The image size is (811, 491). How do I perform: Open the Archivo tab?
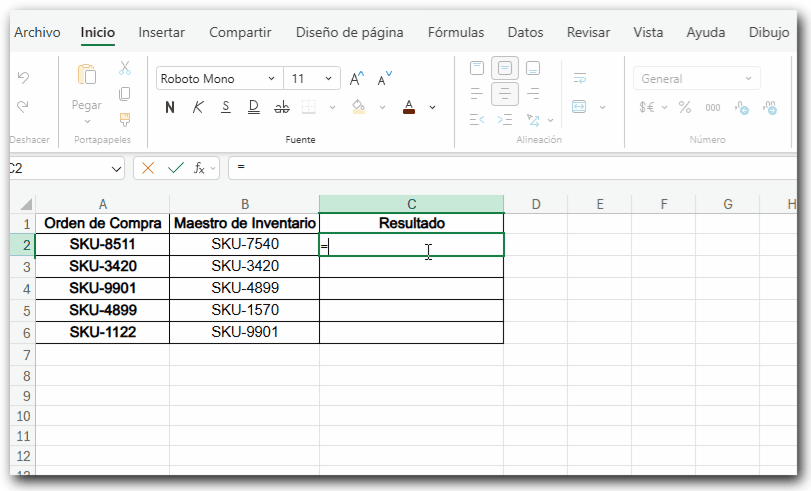tap(37, 32)
